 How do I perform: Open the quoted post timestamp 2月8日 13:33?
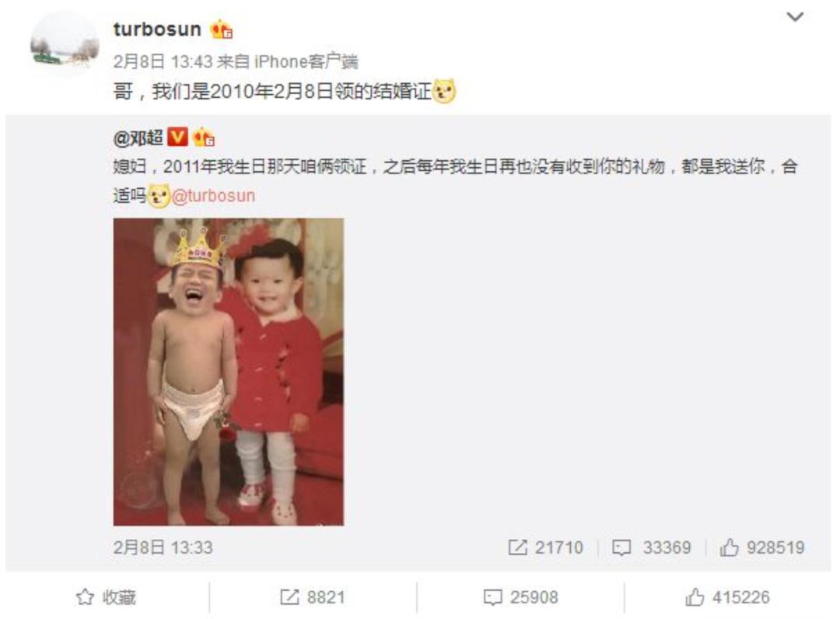[163, 547]
